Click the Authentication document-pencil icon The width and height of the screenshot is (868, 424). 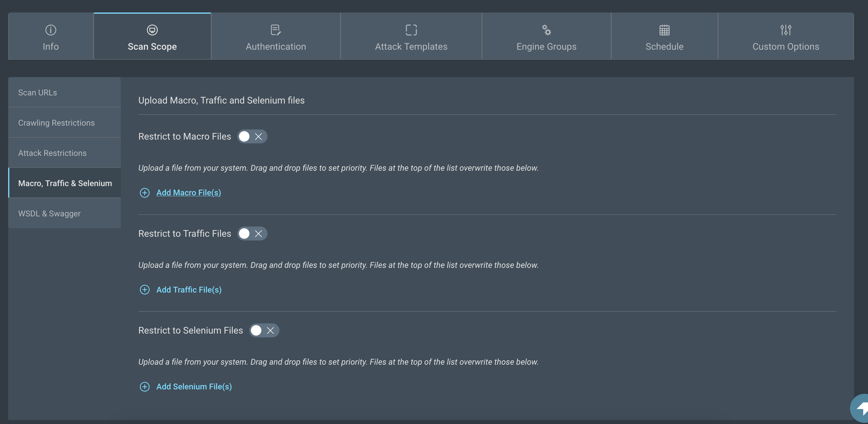[x=276, y=30]
